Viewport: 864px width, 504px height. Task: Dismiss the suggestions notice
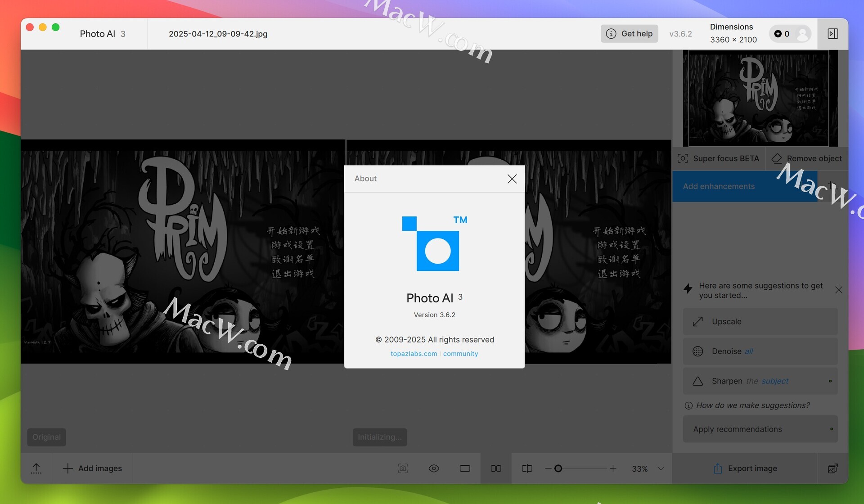[x=838, y=290]
